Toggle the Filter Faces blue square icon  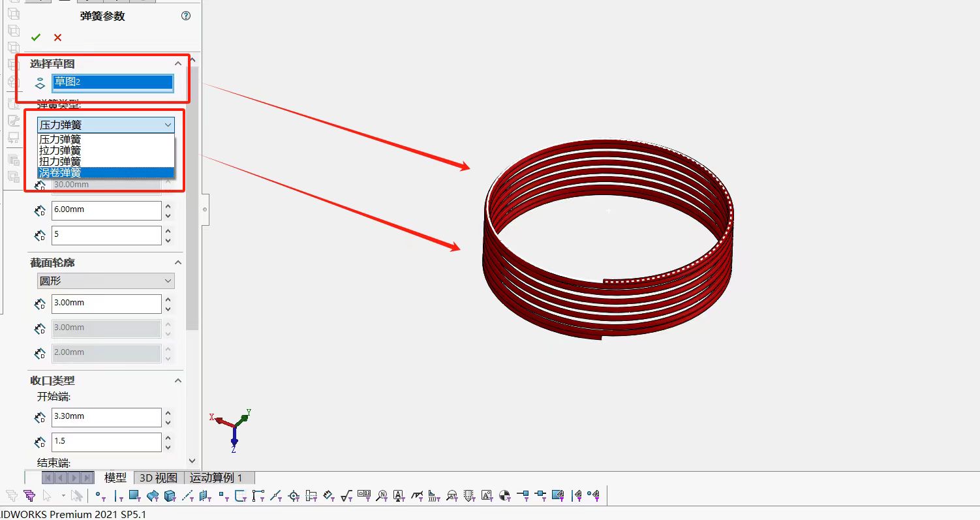pos(134,496)
